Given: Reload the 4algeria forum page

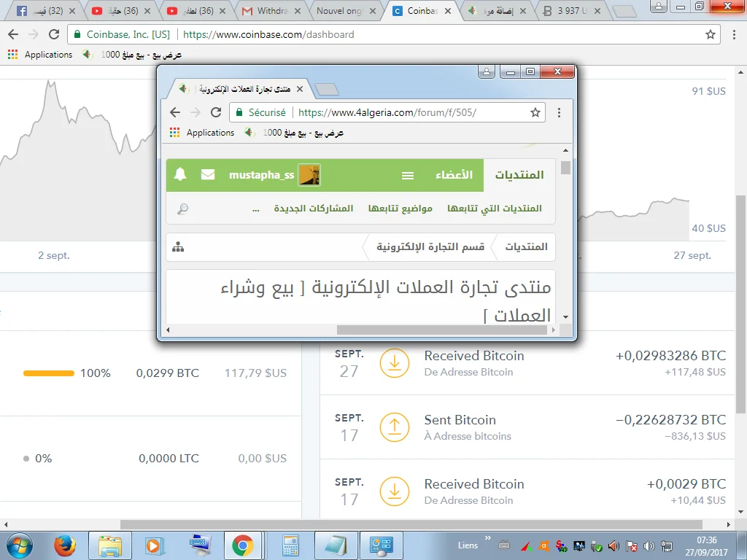Looking at the screenshot, I should pyautogui.click(x=215, y=112).
